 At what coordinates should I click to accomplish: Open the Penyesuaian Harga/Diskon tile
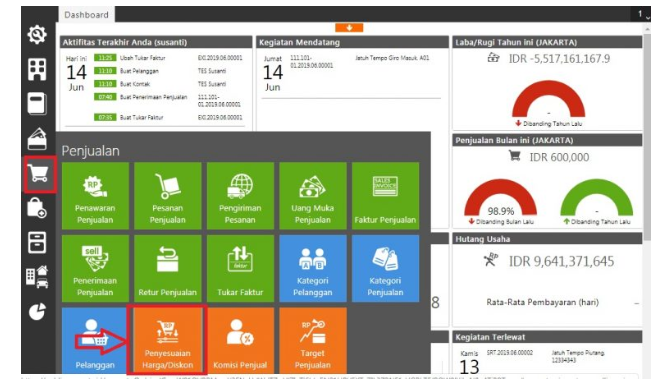(x=168, y=340)
